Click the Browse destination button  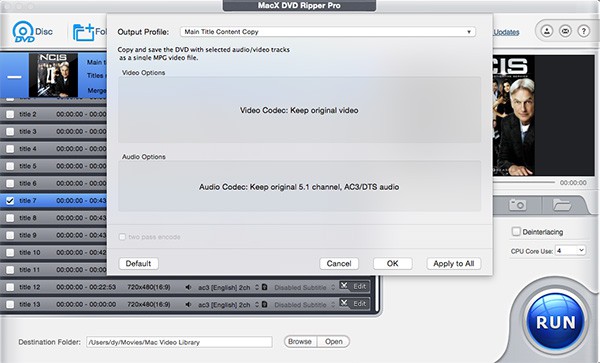coord(300,342)
